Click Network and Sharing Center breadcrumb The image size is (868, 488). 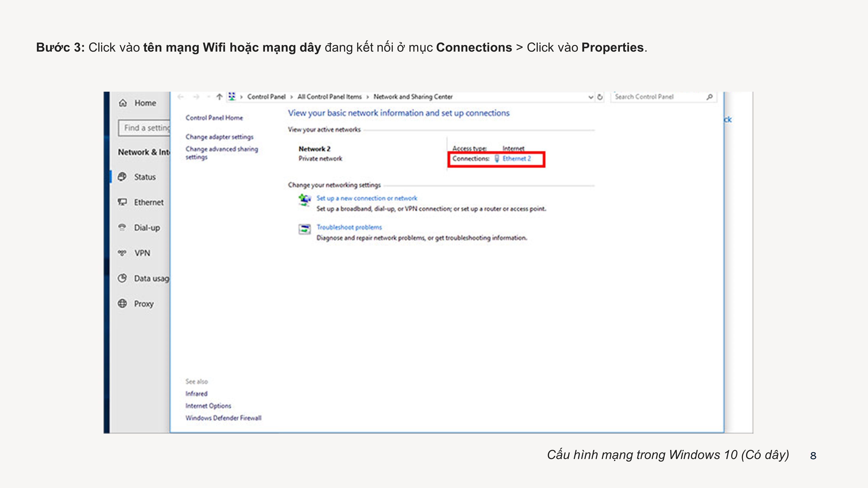pos(413,97)
